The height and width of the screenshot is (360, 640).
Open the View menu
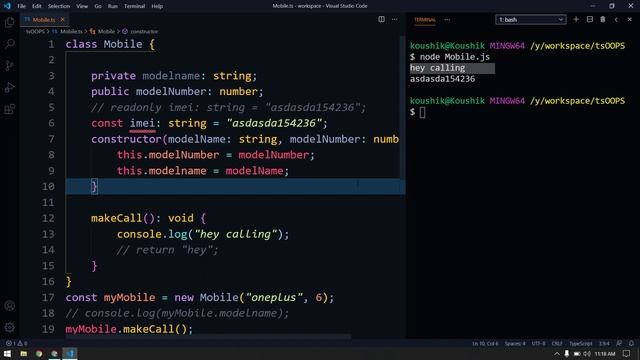(x=82, y=6)
